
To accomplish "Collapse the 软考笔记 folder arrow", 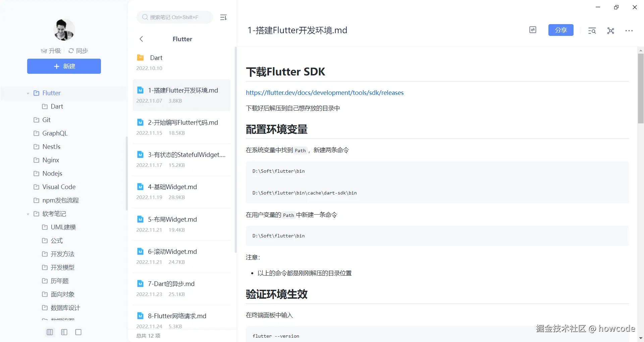I will [x=28, y=214].
